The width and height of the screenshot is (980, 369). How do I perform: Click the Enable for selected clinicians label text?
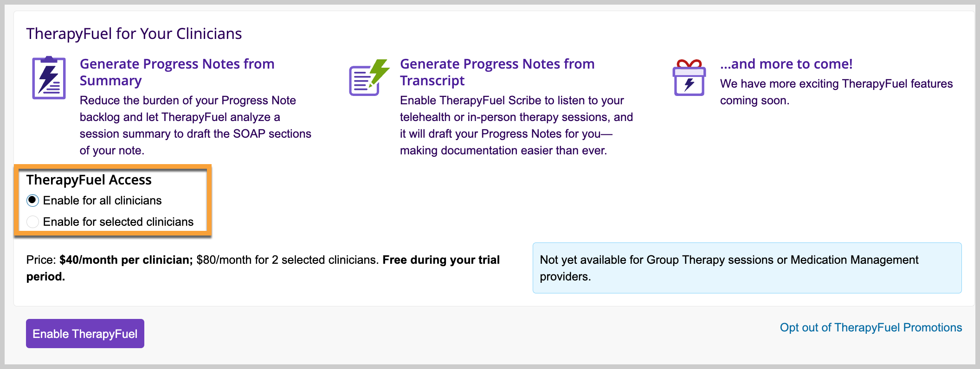[118, 222]
